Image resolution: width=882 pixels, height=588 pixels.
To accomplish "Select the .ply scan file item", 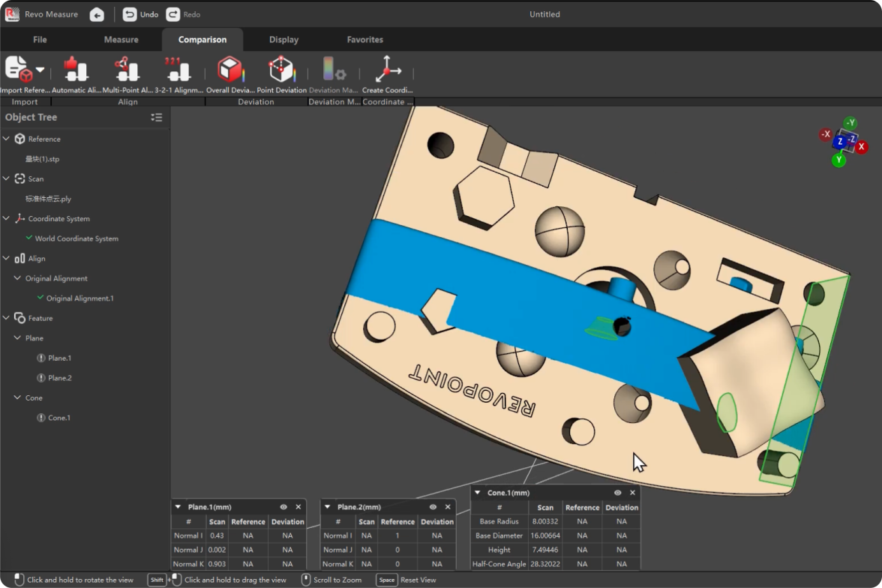I will (48, 199).
